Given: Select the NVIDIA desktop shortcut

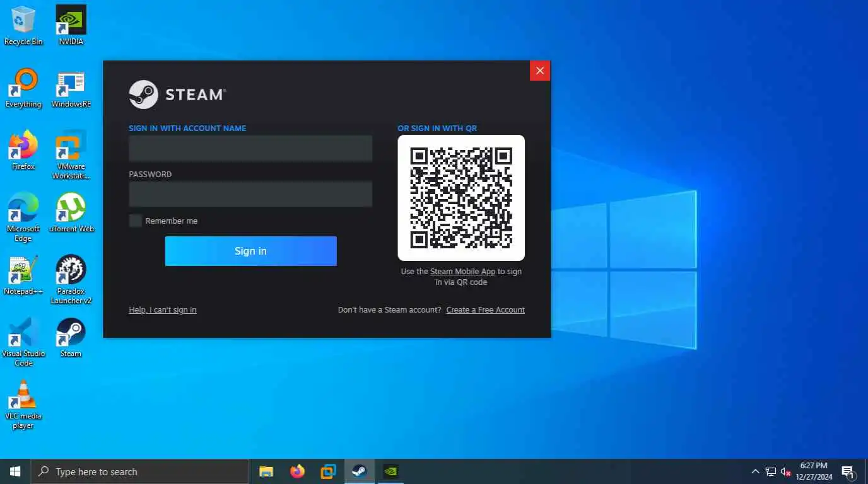Looking at the screenshot, I should click(71, 26).
